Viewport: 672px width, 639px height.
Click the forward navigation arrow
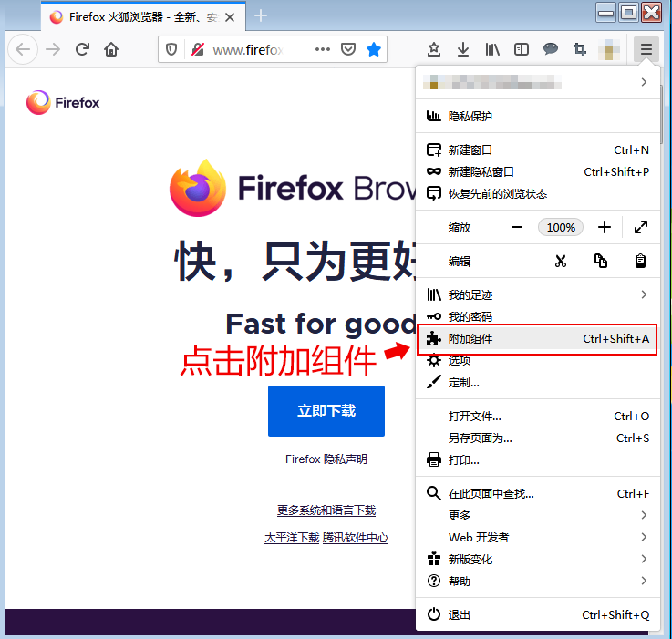point(53,50)
